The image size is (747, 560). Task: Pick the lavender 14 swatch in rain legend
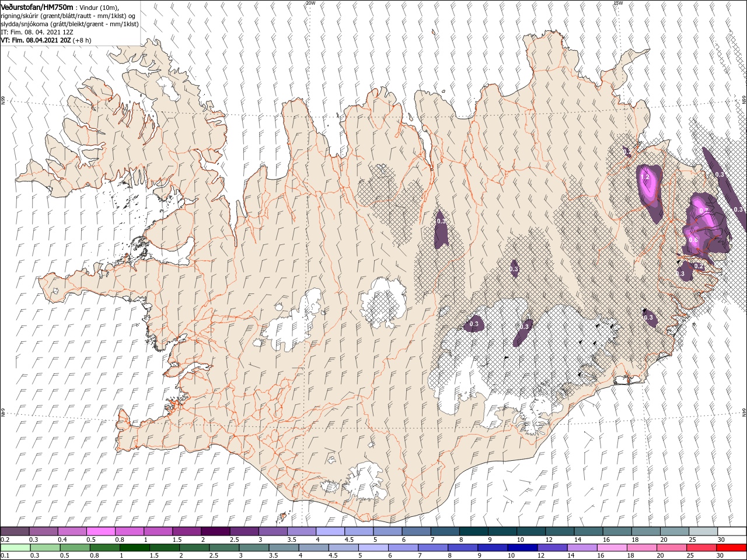582,548
